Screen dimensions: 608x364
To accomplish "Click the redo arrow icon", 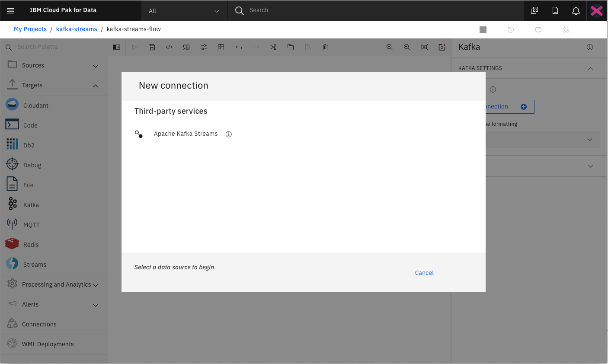I will (256, 47).
